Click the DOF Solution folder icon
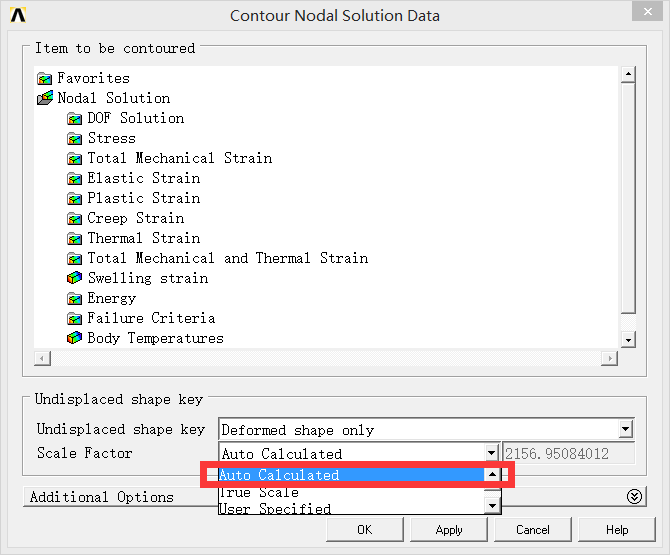Image resolution: width=670 pixels, height=555 pixels. 74,118
